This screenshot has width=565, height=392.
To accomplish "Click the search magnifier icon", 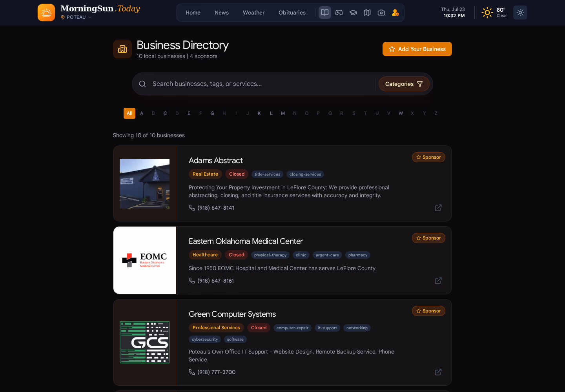I will (142, 84).
